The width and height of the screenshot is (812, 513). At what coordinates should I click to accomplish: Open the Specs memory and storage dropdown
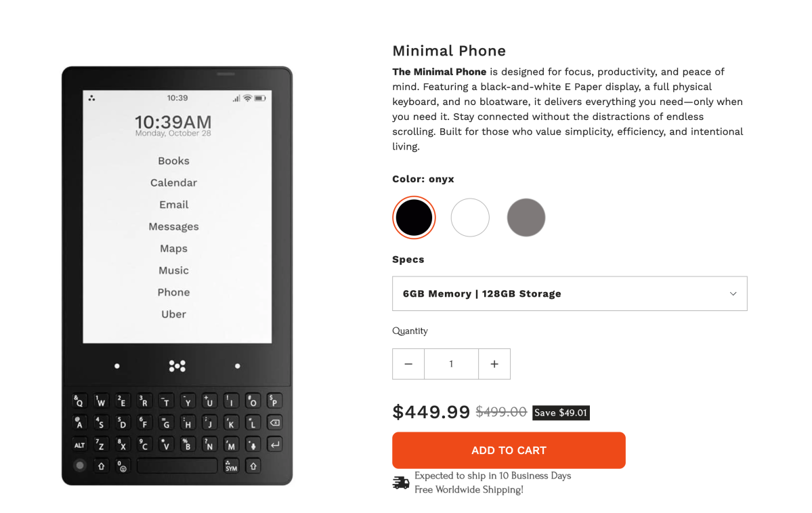(569, 294)
